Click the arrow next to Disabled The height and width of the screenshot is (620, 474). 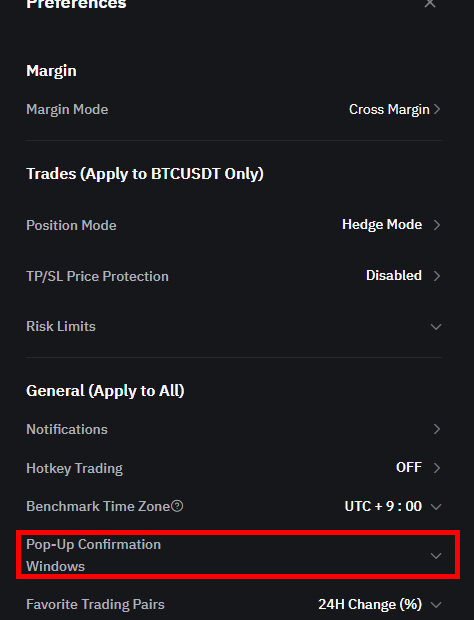pos(437,276)
